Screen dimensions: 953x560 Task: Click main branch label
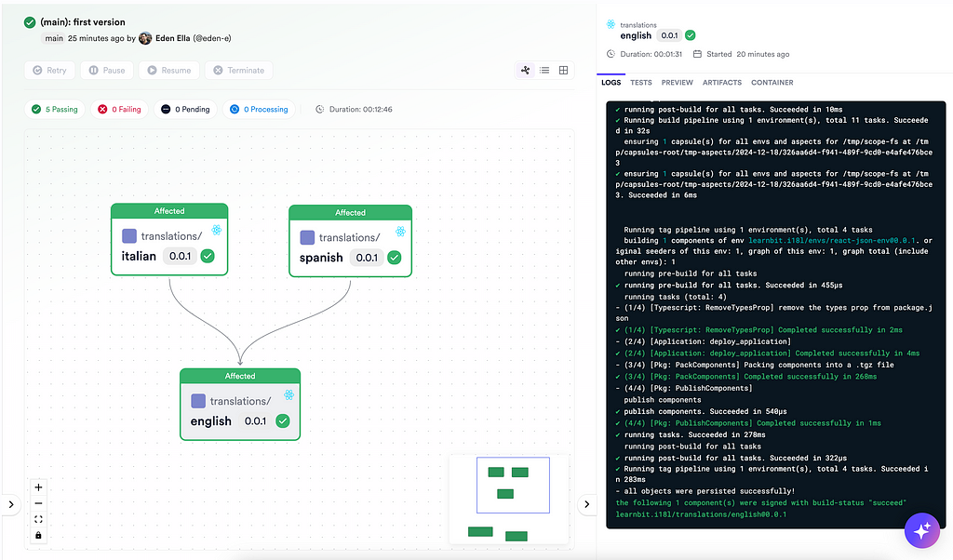click(x=54, y=38)
